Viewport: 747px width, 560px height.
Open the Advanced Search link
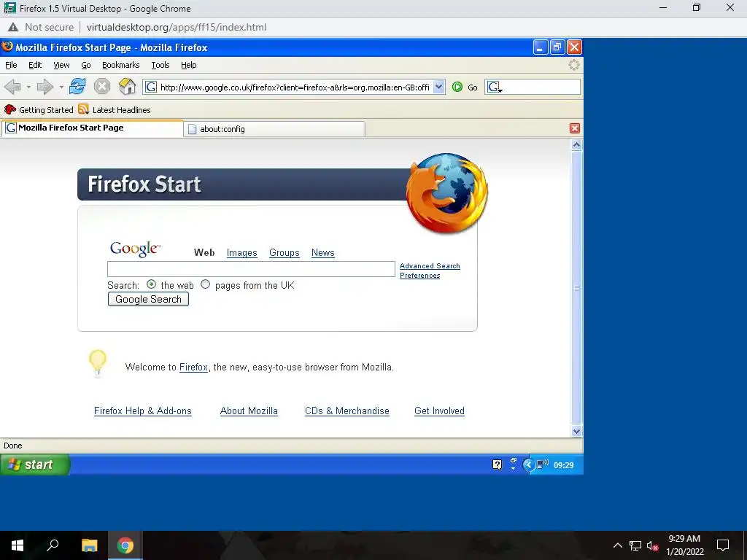[x=430, y=265]
